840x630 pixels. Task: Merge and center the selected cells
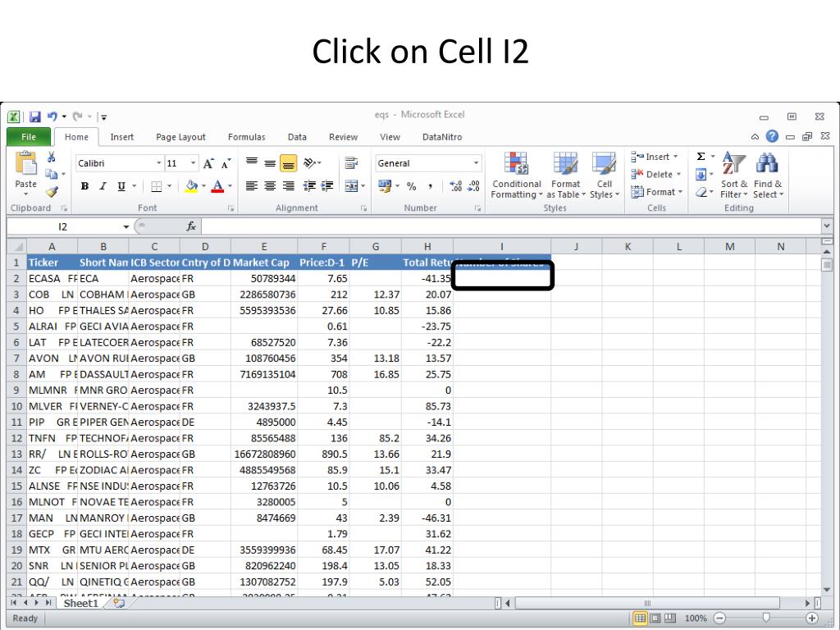pyautogui.click(x=351, y=186)
